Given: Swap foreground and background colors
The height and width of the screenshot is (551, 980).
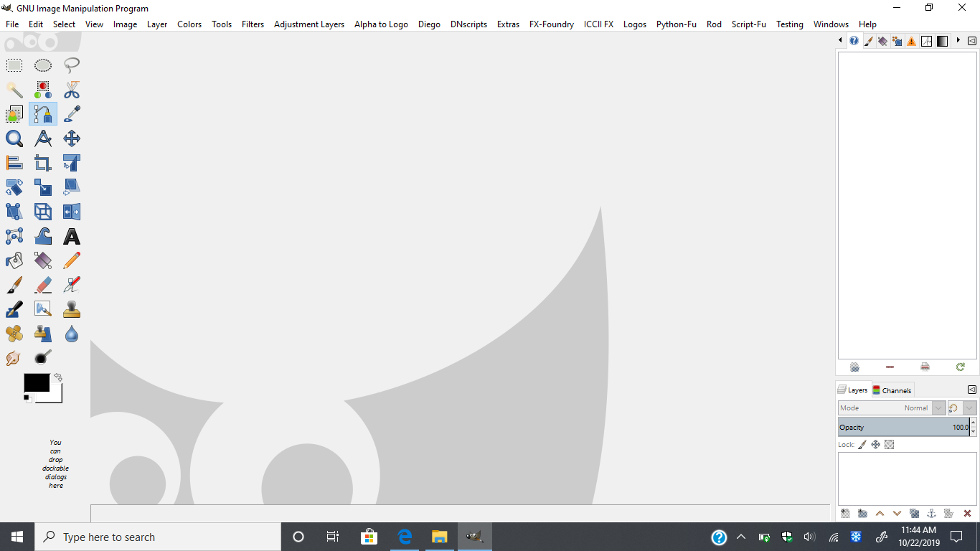Looking at the screenshot, I should tap(58, 377).
